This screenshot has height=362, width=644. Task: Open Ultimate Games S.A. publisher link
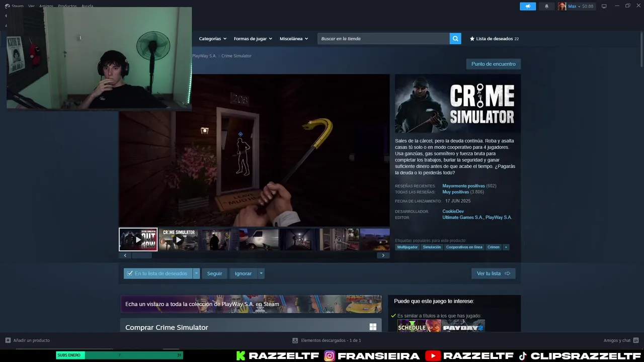[x=462, y=218]
